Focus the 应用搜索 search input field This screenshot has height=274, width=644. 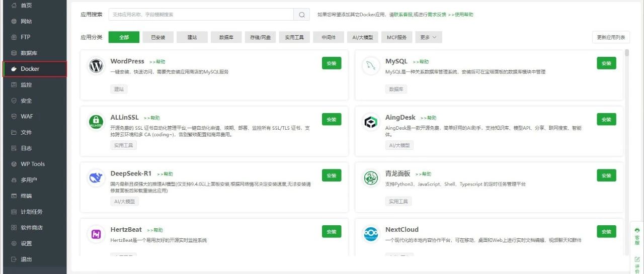pos(201,15)
